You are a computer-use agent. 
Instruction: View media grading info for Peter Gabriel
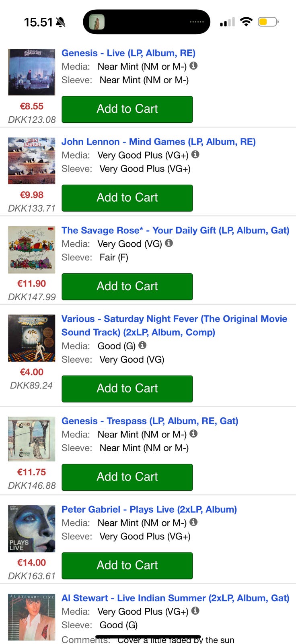click(x=193, y=522)
